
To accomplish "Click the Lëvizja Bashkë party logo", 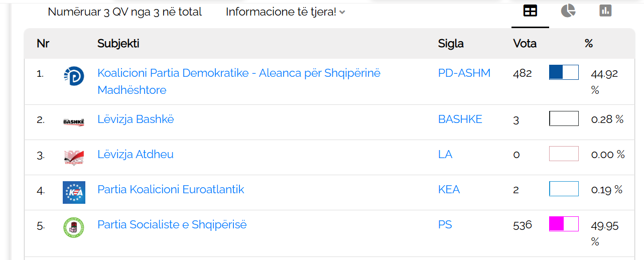I will tap(74, 121).
